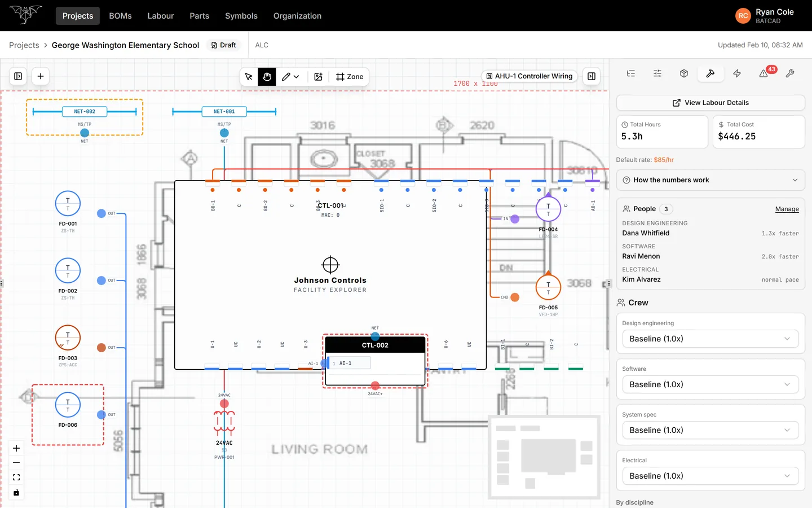This screenshot has width=812, height=508.
Task: Select the CTL-002 controller block
Action: pyautogui.click(x=375, y=361)
